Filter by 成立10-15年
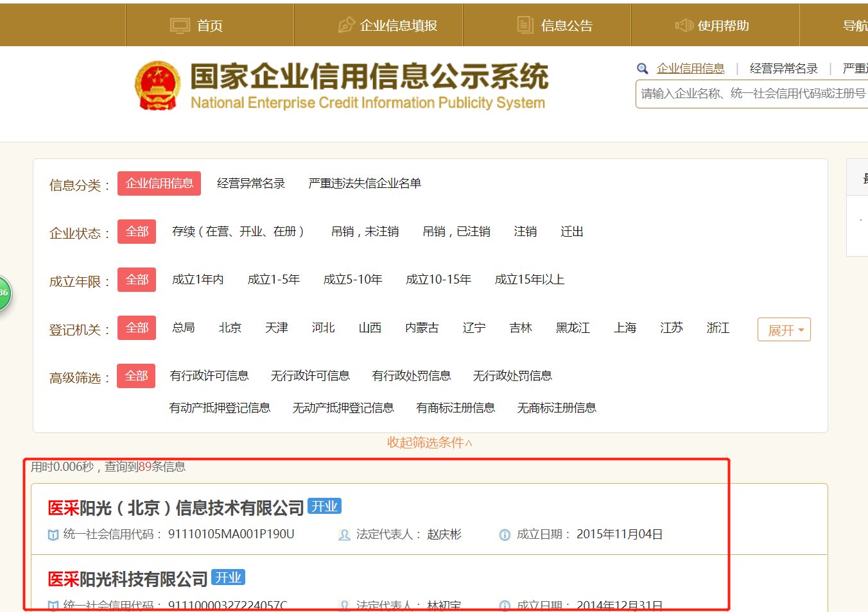This screenshot has width=868, height=612. [x=438, y=280]
